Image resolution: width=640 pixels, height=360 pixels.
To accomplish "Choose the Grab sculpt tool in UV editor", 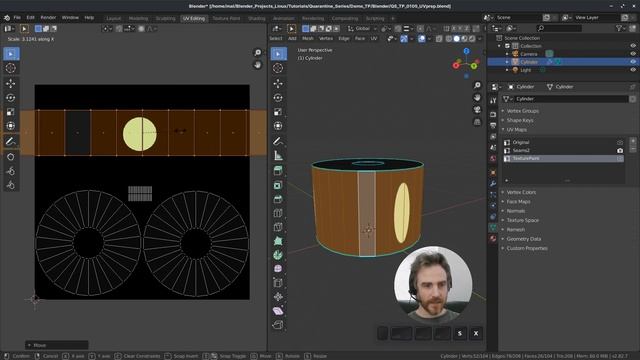I will [11, 157].
